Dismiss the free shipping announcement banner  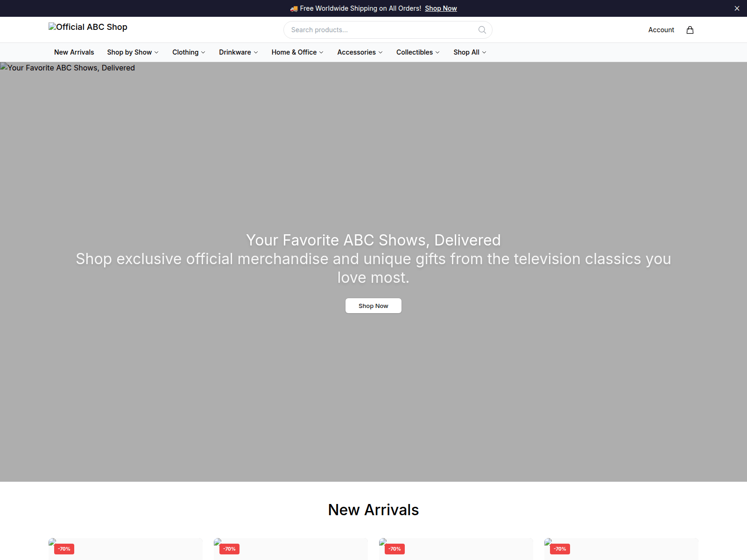click(x=737, y=8)
